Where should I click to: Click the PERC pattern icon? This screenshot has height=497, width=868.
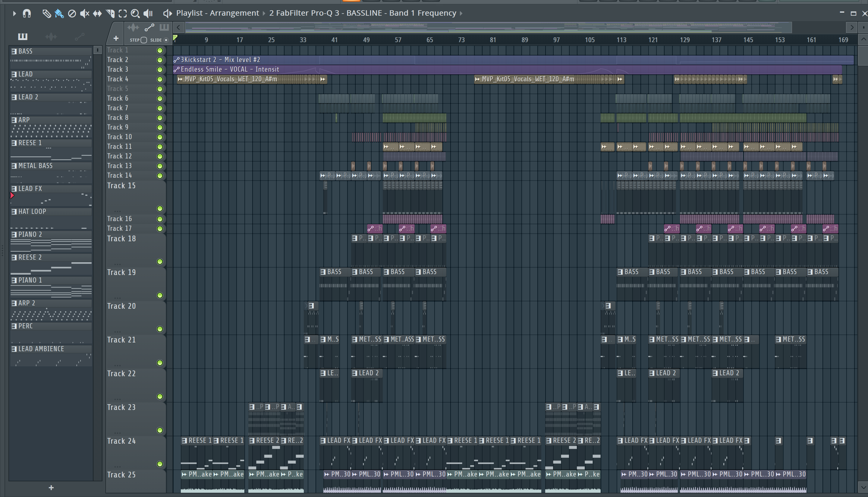click(x=14, y=326)
